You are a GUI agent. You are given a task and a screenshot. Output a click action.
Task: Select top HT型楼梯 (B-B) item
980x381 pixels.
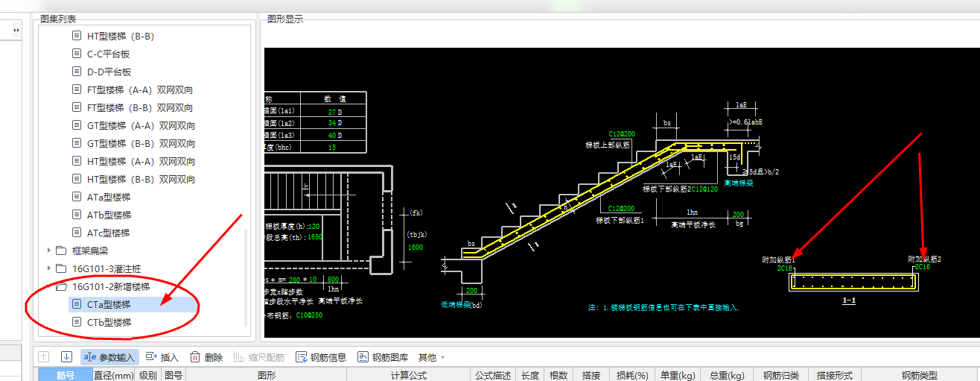[x=120, y=36]
